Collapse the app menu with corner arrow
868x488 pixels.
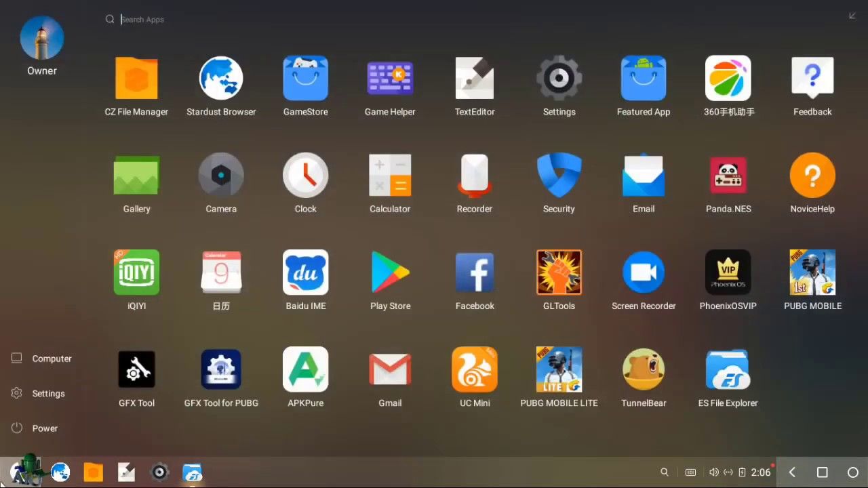(852, 16)
